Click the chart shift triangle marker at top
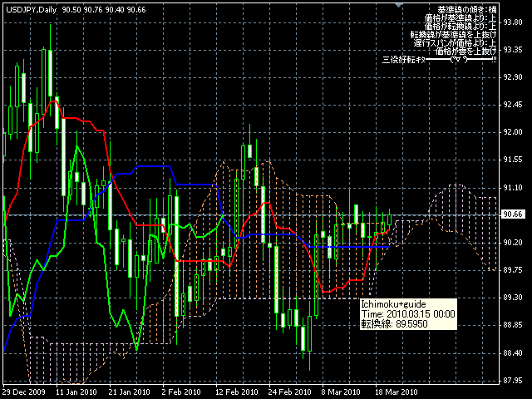 click(x=399, y=5)
